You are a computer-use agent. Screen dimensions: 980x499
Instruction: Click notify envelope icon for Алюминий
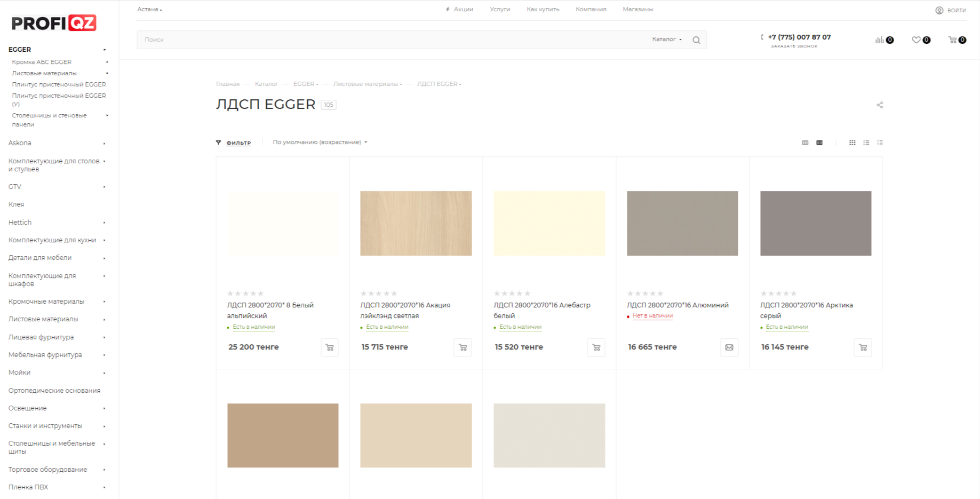click(x=729, y=347)
